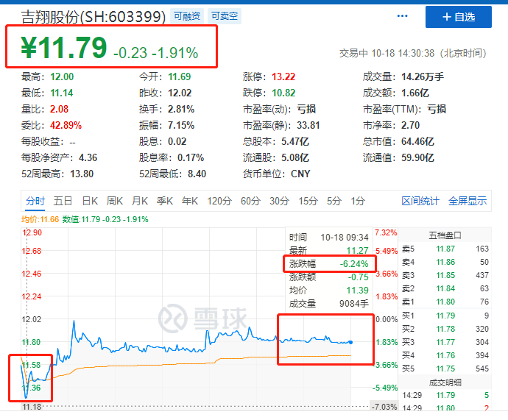Click the blue latest-price dot on chart
The image size is (508, 420).
[x=350, y=342]
